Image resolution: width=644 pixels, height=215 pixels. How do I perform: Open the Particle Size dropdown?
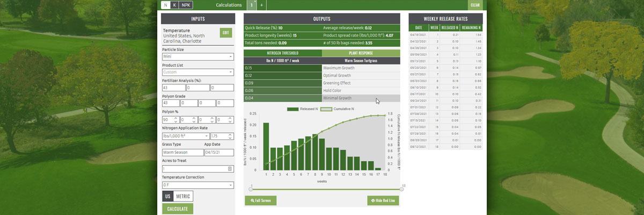coord(198,56)
